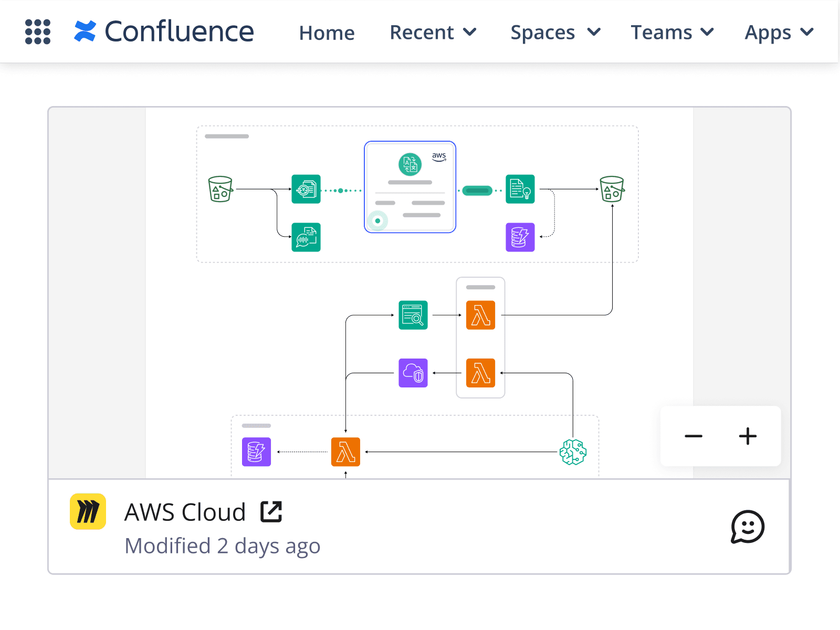Screen dimensions: 840x630
Task: Select the machine learning brain icon
Action: click(573, 452)
